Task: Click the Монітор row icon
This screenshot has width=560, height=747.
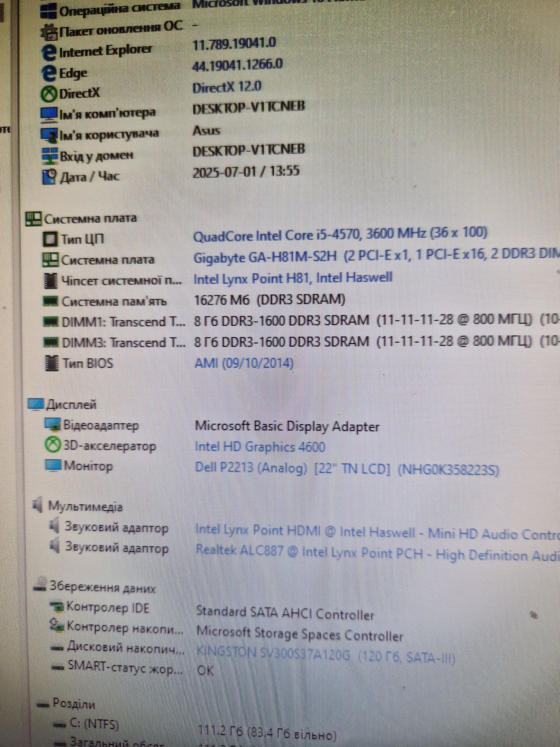Action: pyautogui.click(x=53, y=465)
